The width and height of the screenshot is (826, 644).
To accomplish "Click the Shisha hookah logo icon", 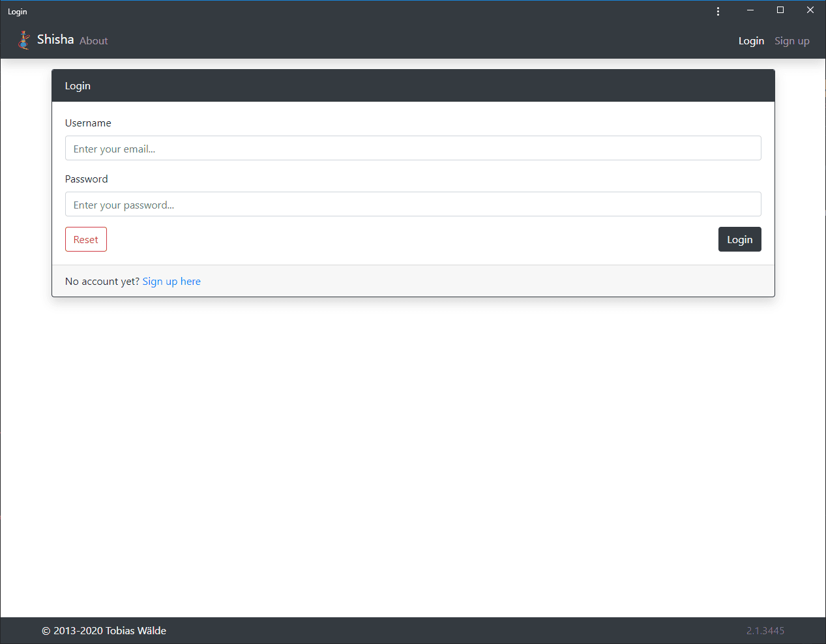I will [24, 40].
